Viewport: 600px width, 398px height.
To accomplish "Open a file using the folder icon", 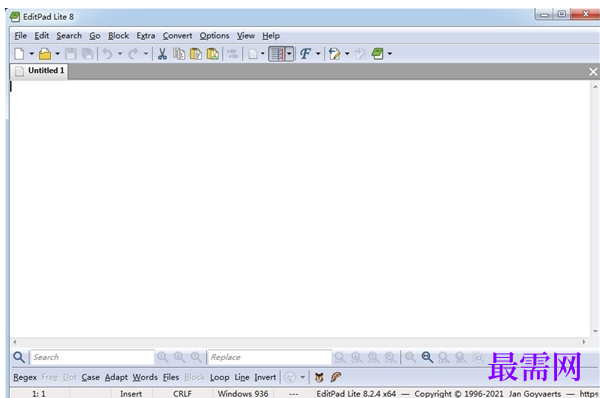I will point(45,54).
